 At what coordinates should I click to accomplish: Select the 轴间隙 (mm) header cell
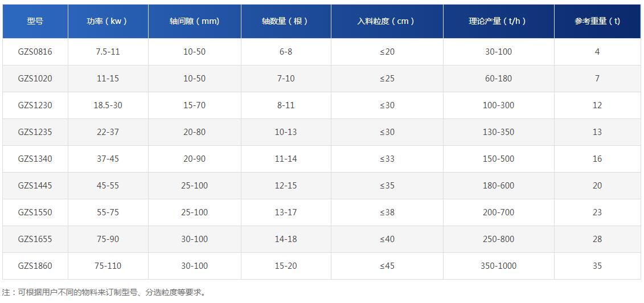tap(195, 21)
